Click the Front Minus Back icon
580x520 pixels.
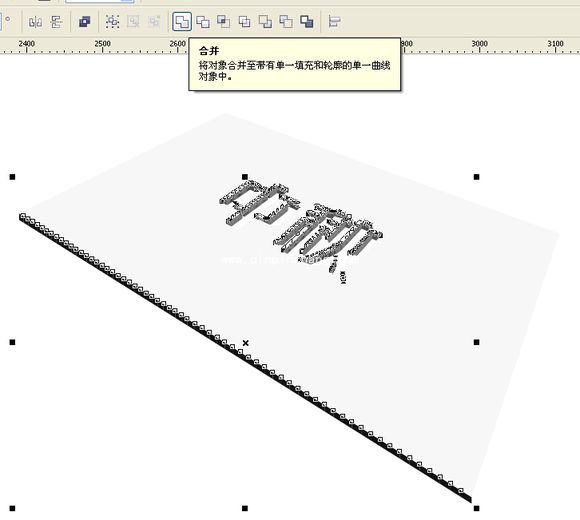[x=265, y=22]
